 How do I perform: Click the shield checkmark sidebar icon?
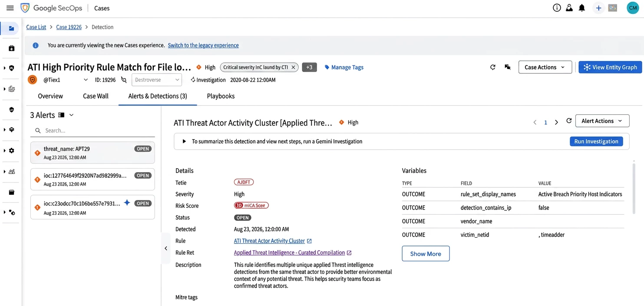point(12,110)
